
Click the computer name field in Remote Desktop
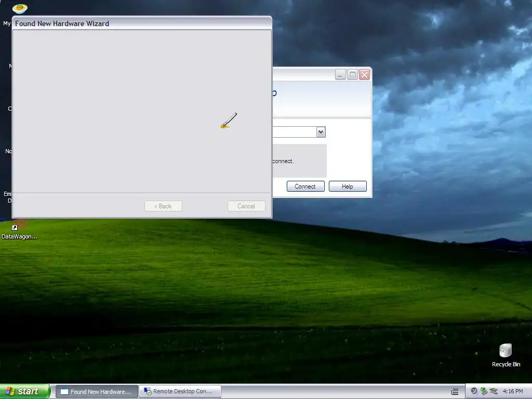tap(295, 132)
